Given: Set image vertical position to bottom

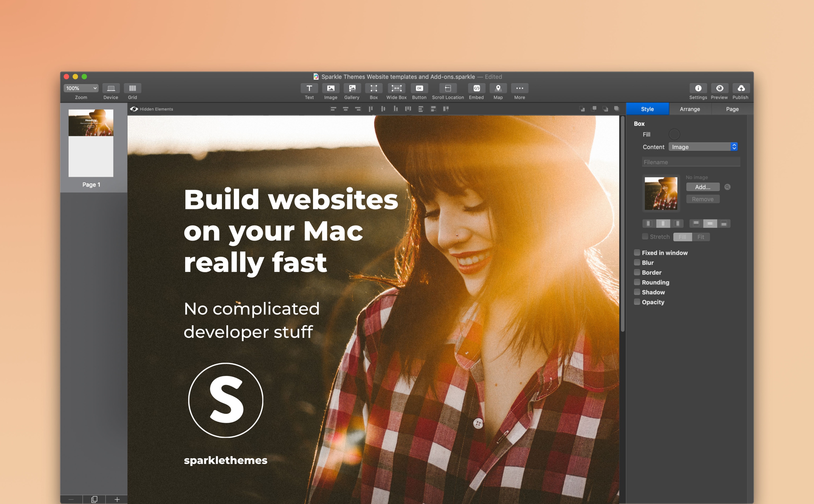Looking at the screenshot, I should (724, 223).
